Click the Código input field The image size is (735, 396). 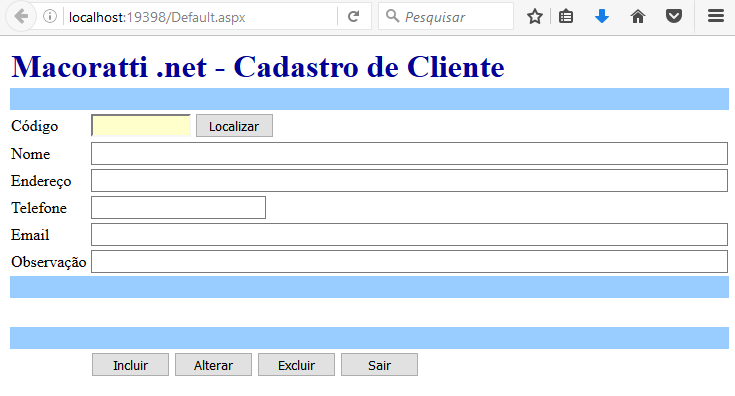coord(141,126)
